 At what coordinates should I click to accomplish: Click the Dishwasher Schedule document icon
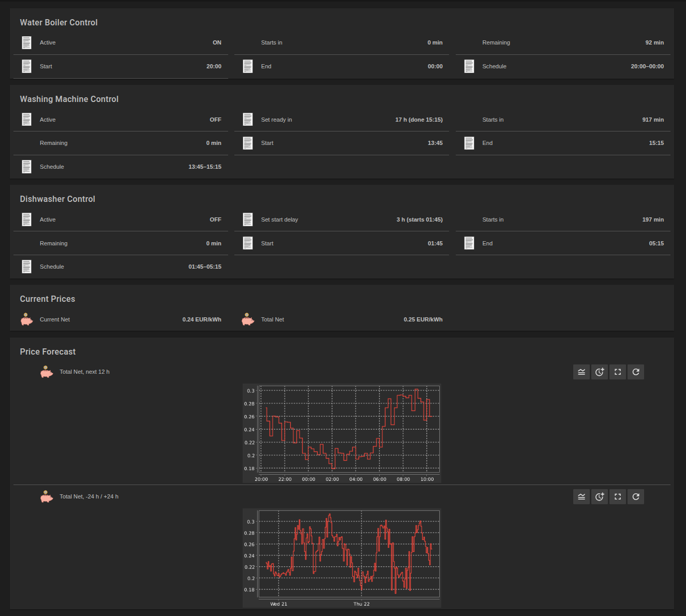tap(26, 267)
